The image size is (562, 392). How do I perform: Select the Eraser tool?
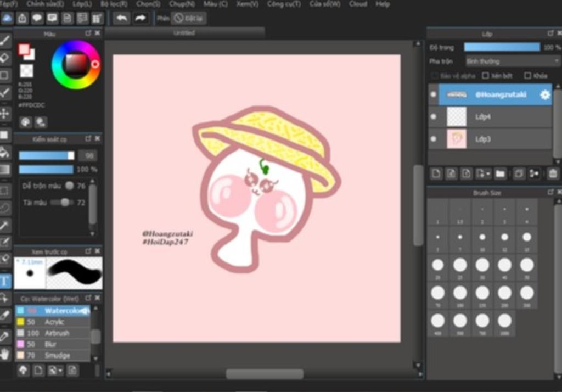[x=5, y=58]
